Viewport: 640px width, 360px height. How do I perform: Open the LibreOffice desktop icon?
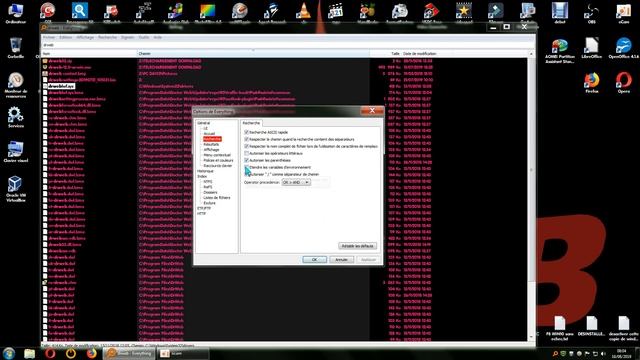pyautogui.click(x=591, y=48)
